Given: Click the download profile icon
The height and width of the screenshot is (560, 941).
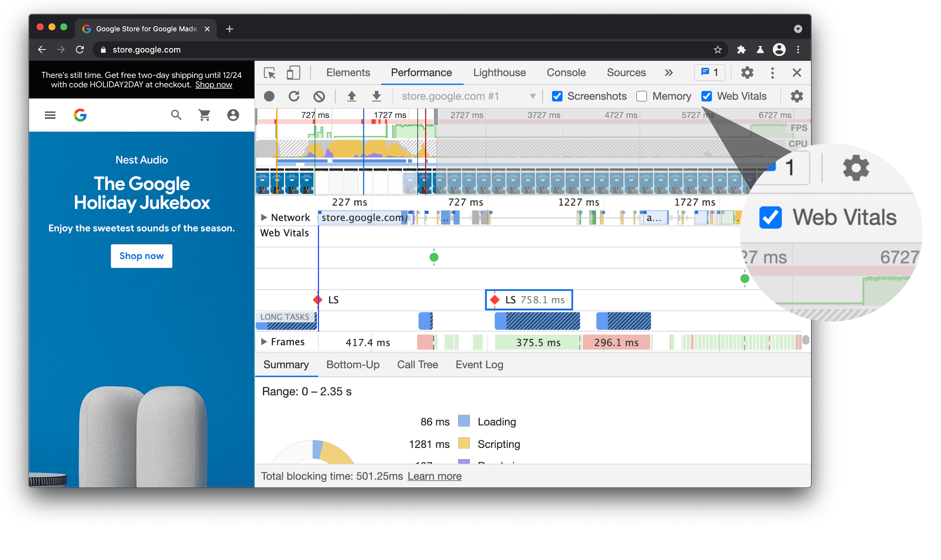Looking at the screenshot, I should 376,97.
